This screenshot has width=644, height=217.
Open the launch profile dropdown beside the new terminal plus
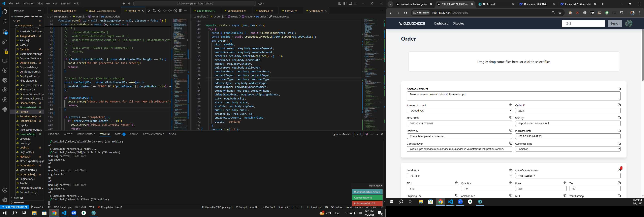pos(357,134)
